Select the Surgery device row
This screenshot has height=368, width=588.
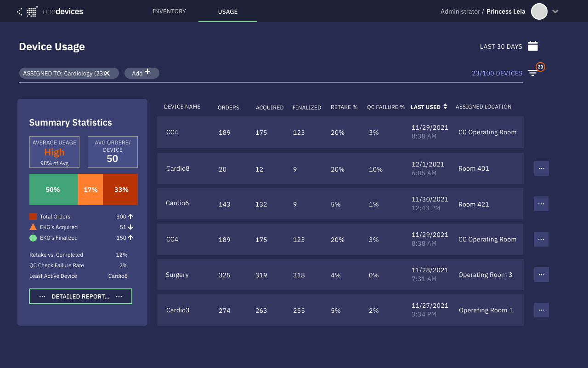[340, 275]
